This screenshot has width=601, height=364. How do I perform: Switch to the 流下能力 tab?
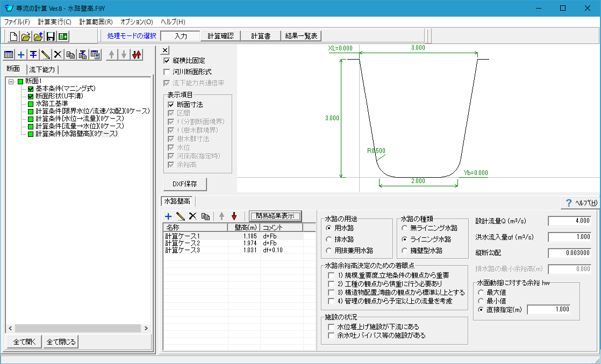click(x=43, y=69)
